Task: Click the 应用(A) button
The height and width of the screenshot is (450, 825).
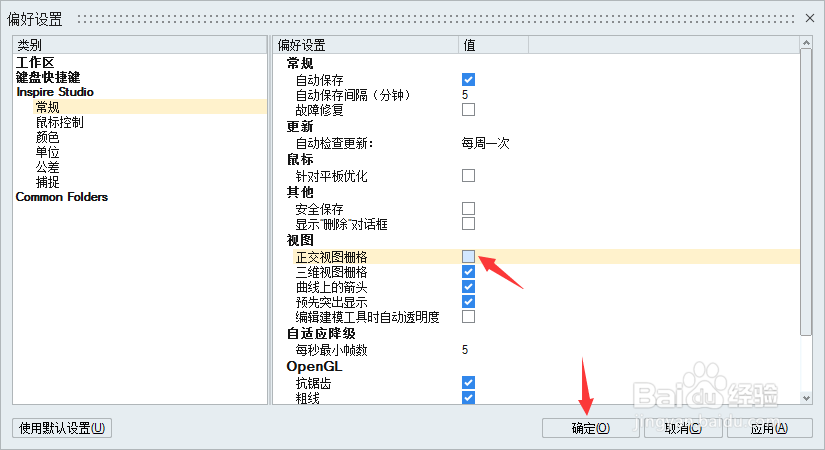Action: [769, 428]
